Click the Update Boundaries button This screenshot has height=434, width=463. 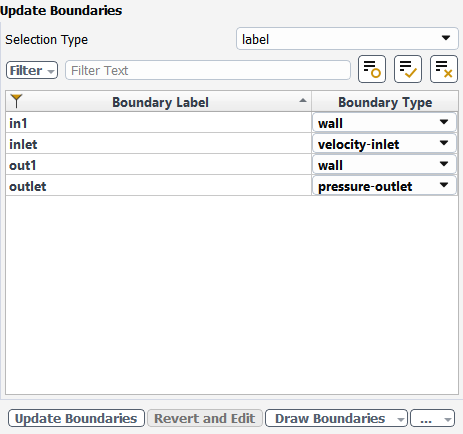[76, 418]
